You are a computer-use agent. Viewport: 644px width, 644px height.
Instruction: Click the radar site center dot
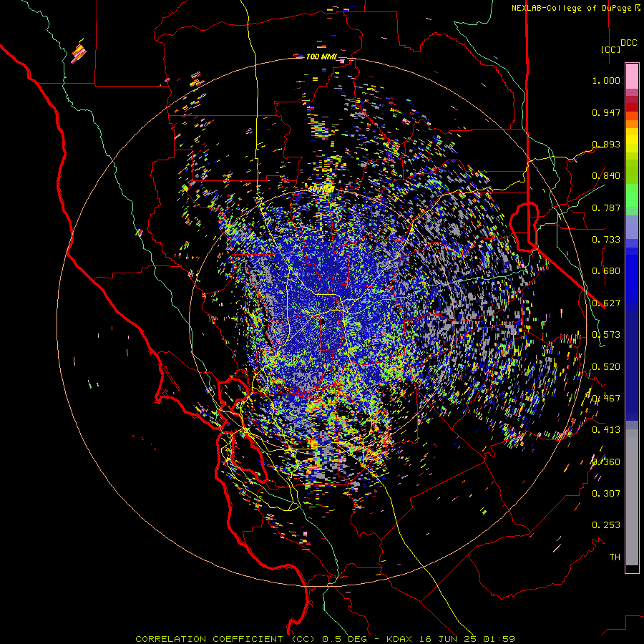(x=323, y=321)
